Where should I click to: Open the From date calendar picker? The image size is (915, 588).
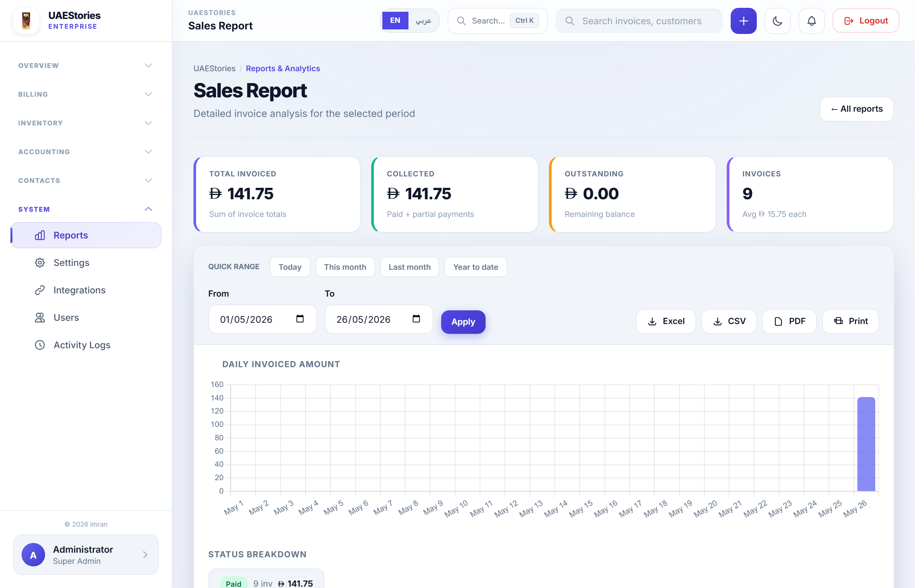300,318
